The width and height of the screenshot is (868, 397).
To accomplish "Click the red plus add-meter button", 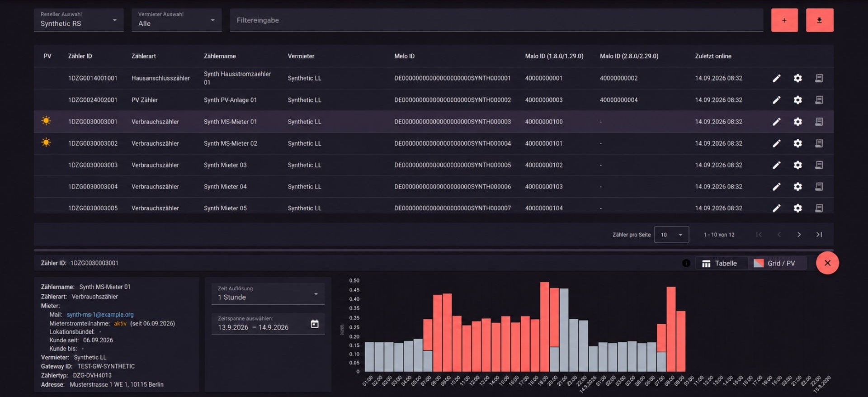I will [784, 20].
